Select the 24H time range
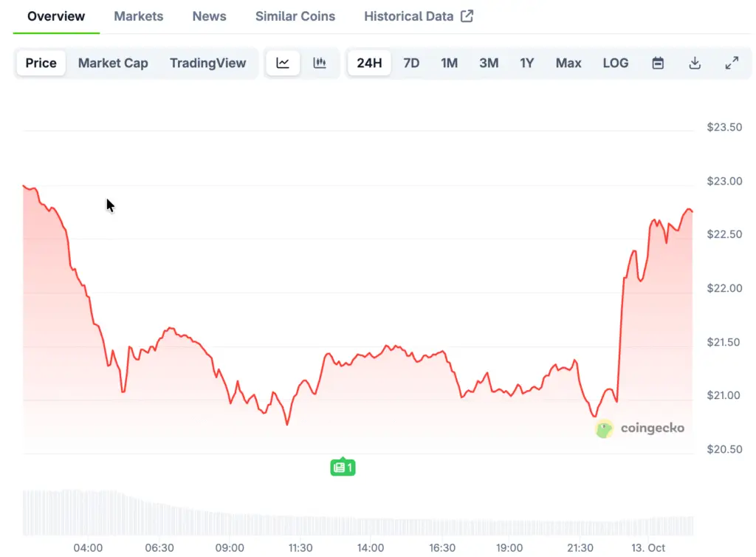 click(x=369, y=63)
